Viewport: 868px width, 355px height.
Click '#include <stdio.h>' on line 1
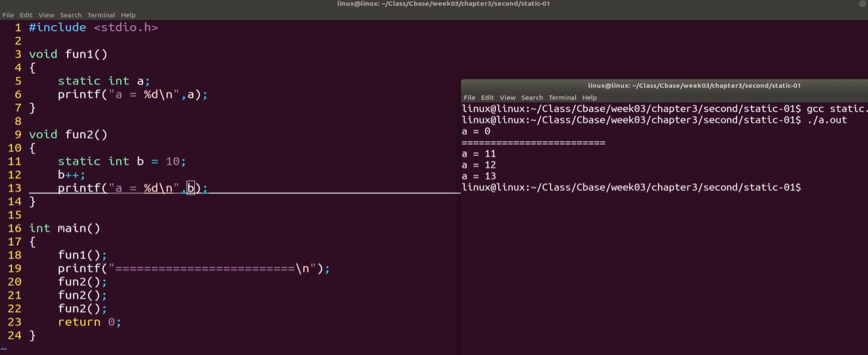coord(93,27)
